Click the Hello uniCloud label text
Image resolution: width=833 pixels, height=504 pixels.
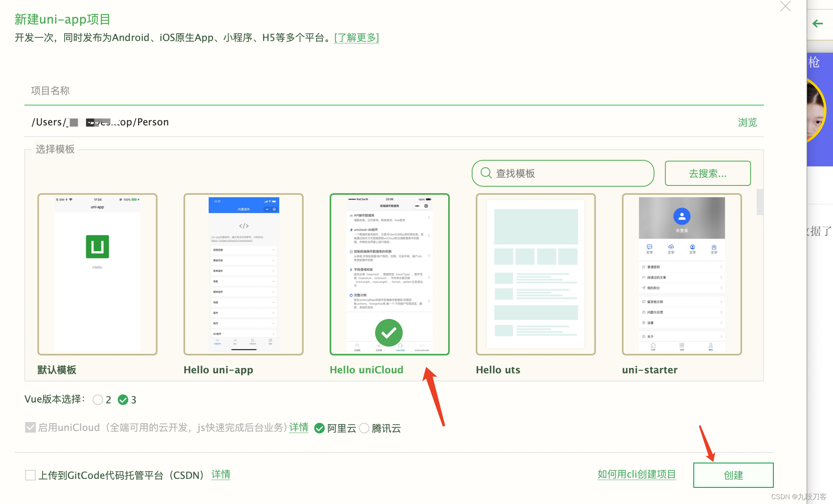pos(367,370)
